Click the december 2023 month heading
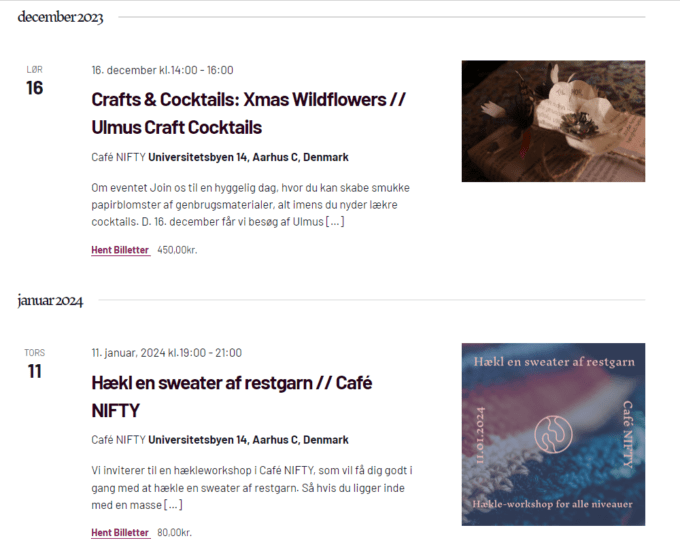Viewport: 680px width, 551px height. point(60,17)
